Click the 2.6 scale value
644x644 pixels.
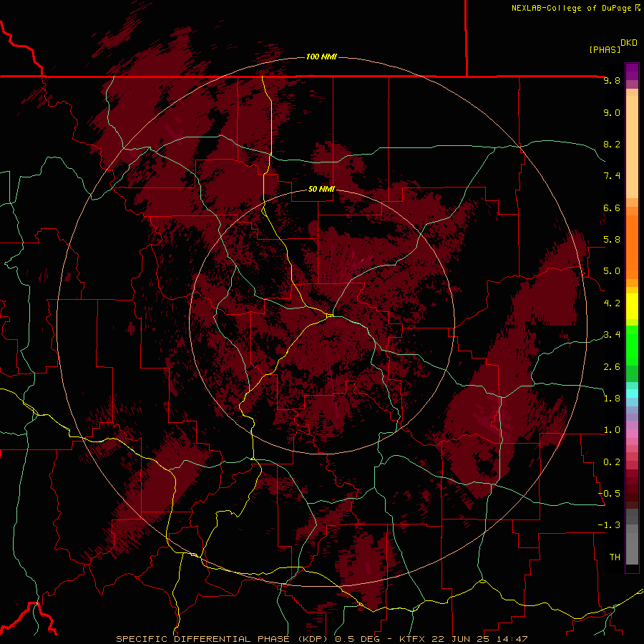[x=612, y=366]
